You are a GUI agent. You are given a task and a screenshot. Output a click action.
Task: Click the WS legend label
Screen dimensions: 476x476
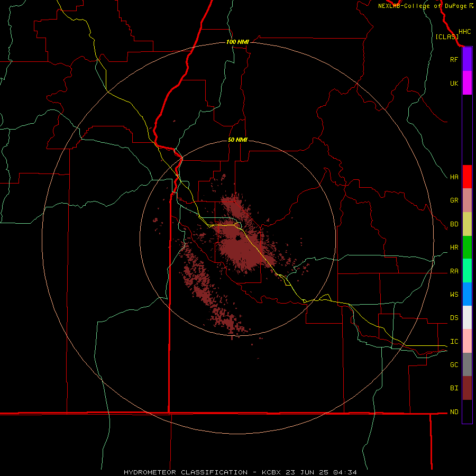(454, 294)
